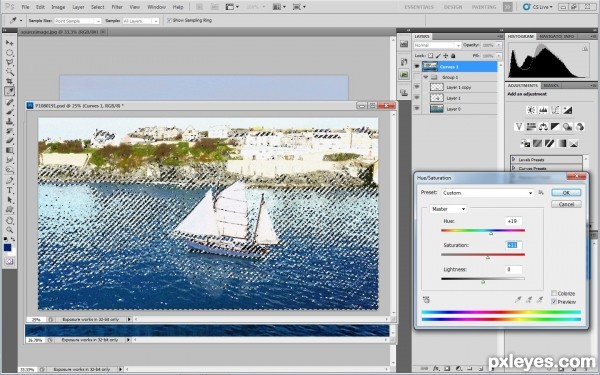This screenshot has width=600, height=375.
Task: Open CS Live button
Action: click(x=537, y=7)
